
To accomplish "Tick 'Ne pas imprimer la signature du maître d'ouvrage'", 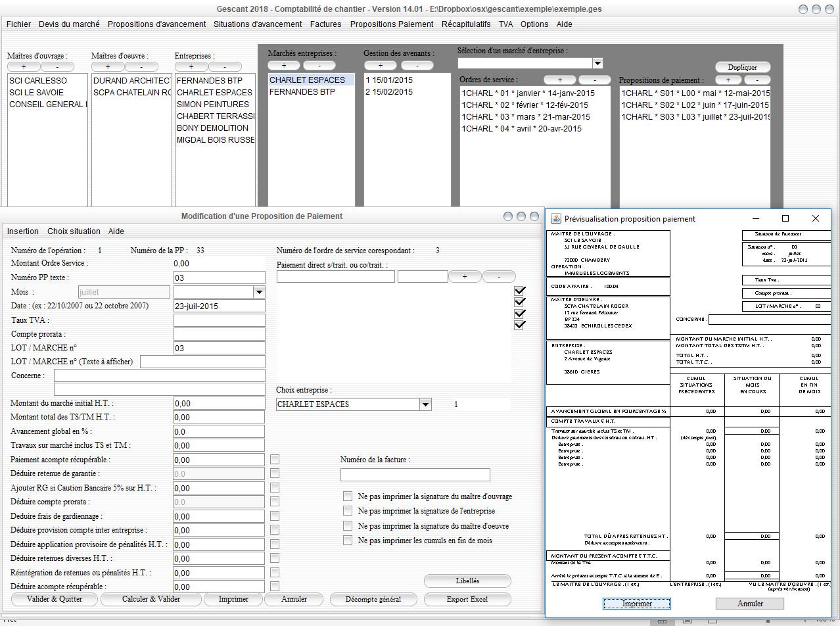I will point(348,496).
